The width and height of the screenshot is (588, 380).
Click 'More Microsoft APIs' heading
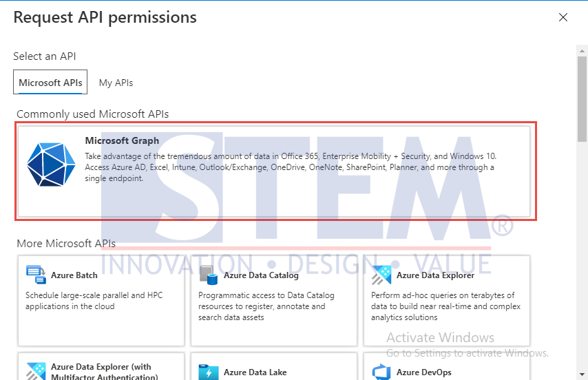[x=66, y=244]
